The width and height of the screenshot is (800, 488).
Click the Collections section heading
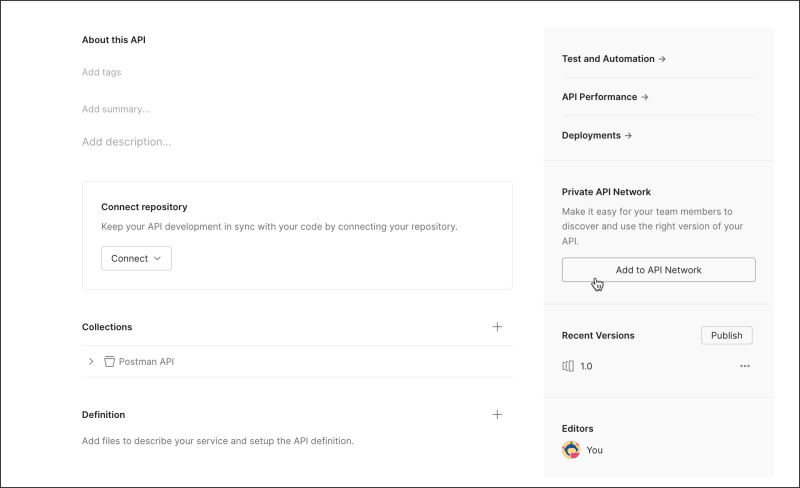107,327
